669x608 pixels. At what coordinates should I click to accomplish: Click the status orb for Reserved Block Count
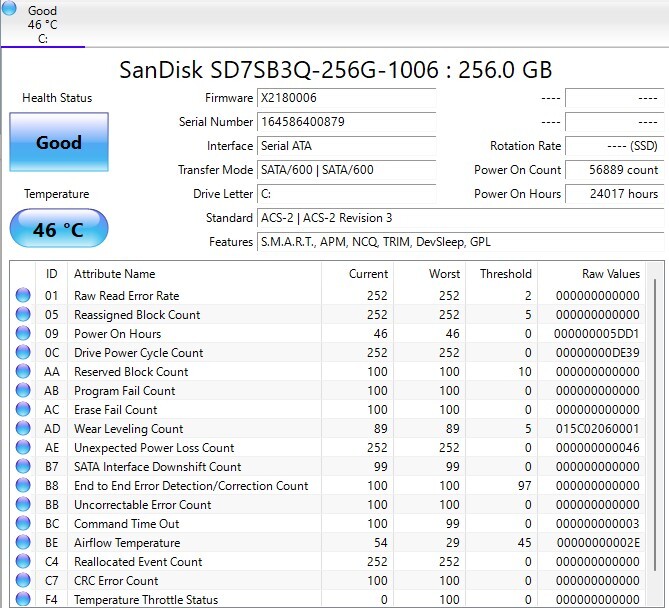(23, 372)
